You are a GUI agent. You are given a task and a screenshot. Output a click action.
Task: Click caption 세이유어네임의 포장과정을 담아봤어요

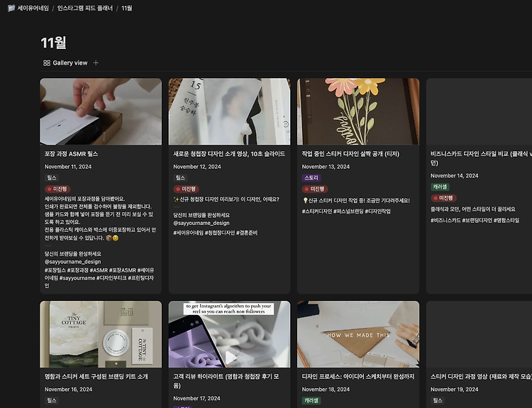pyautogui.click(x=85, y=199)
